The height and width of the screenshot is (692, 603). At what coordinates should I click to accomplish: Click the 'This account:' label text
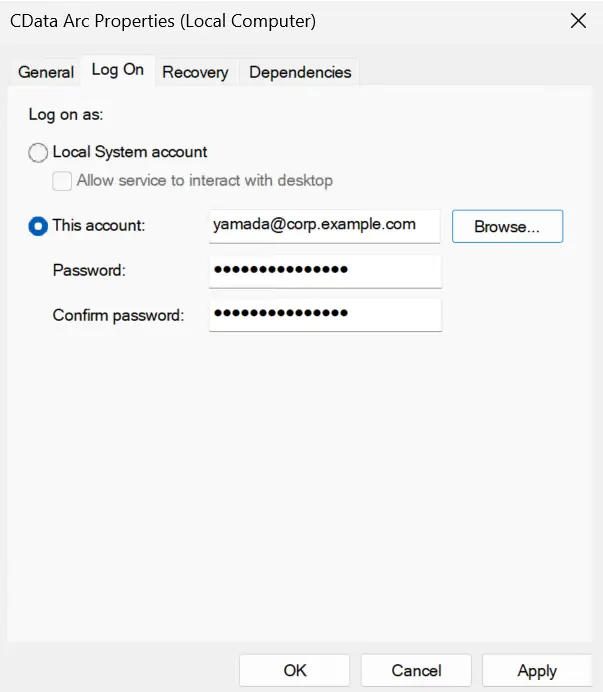tap(98, 226)
